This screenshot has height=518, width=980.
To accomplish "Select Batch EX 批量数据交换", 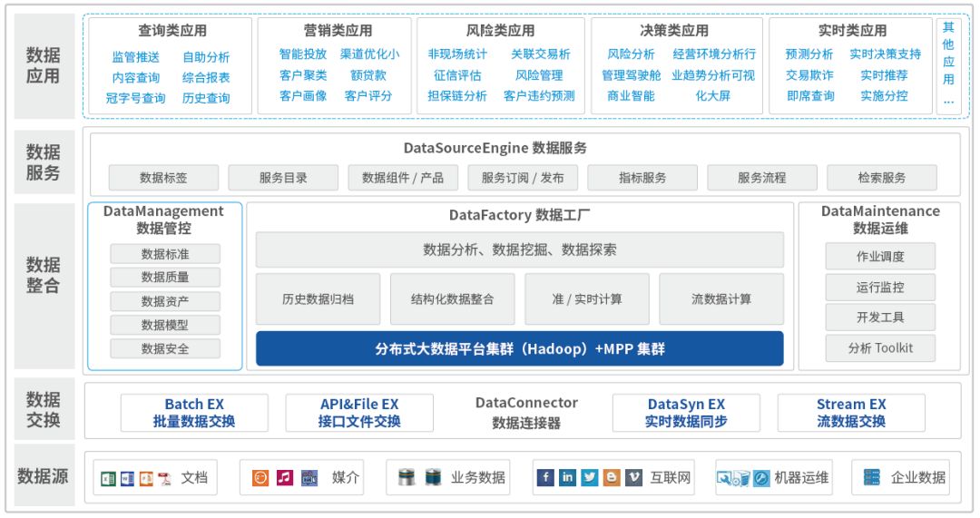I will (x=194, y=413).
